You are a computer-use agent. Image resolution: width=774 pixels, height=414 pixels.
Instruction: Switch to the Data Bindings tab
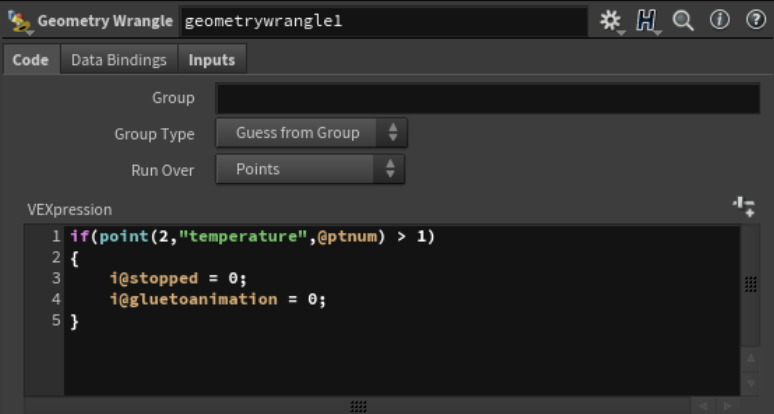click(118, 60)
